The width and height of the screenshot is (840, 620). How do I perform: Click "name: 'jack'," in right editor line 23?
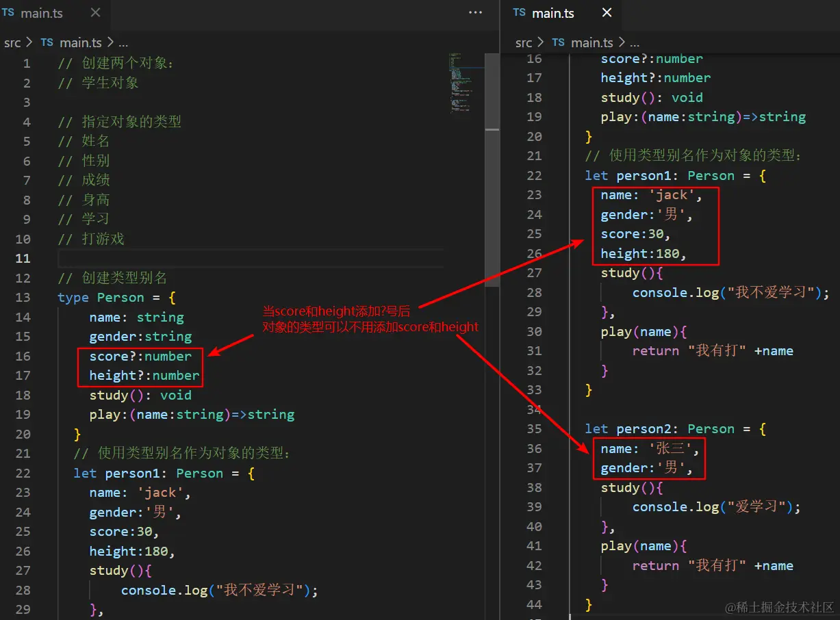[x=652, y=195]
